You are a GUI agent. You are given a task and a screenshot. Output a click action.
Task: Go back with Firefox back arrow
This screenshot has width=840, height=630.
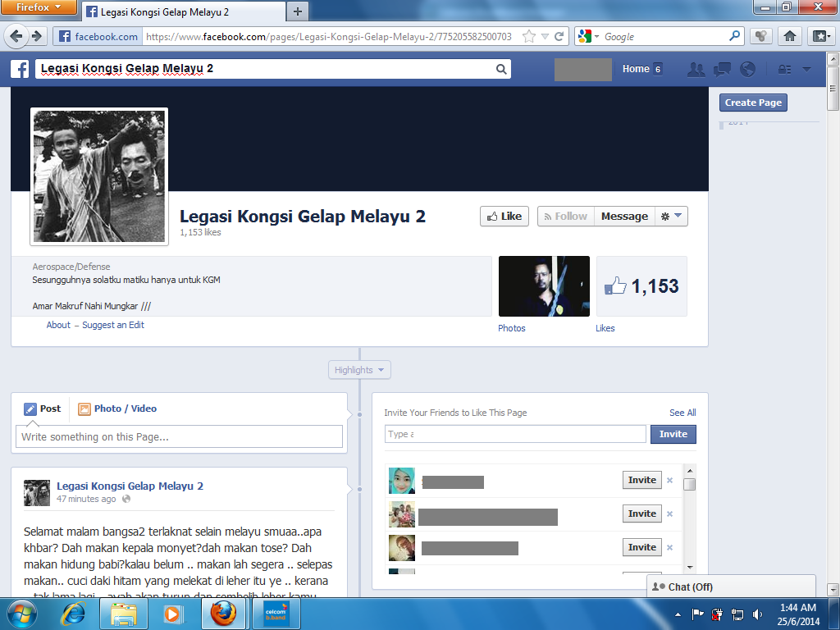(16, 36)
